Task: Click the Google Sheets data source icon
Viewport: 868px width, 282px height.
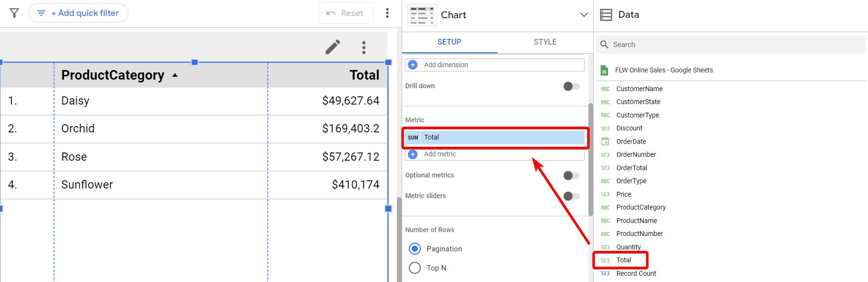Action: [604, 70]
